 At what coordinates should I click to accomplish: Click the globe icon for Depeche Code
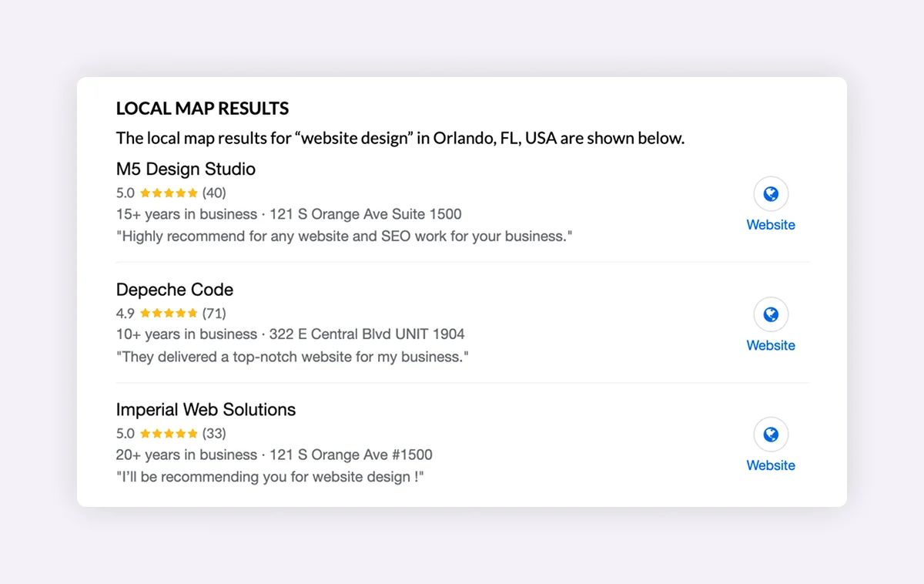point(771,314)
